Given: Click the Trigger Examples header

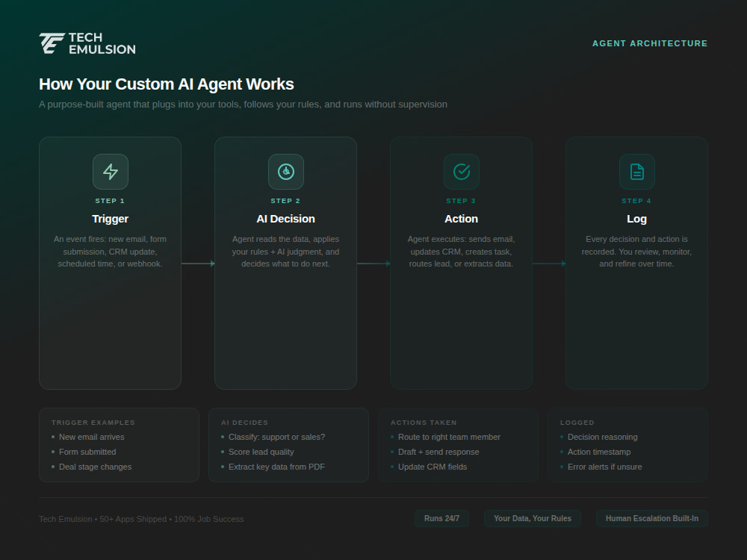Looking at the screenshot, I should (93, 423).
